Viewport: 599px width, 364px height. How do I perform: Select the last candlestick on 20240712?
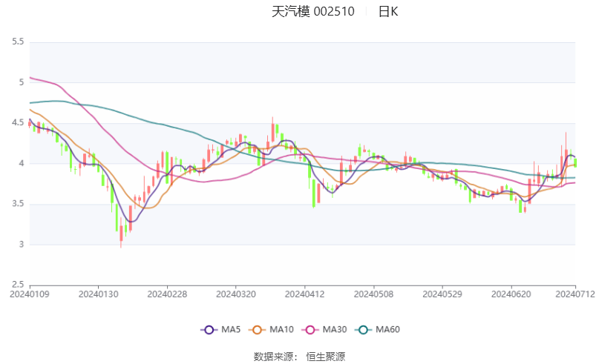[x=575, y=163]
